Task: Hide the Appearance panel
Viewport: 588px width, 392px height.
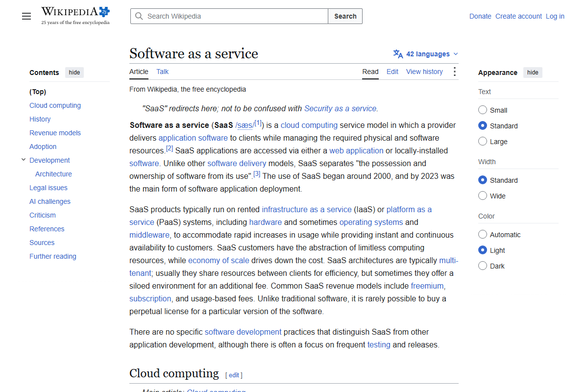Action: coord(533,73)
